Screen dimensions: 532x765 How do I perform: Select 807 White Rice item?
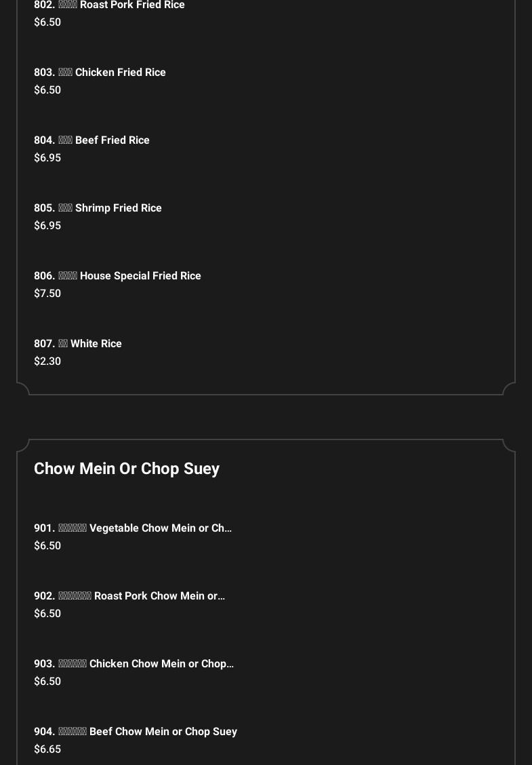78,344
